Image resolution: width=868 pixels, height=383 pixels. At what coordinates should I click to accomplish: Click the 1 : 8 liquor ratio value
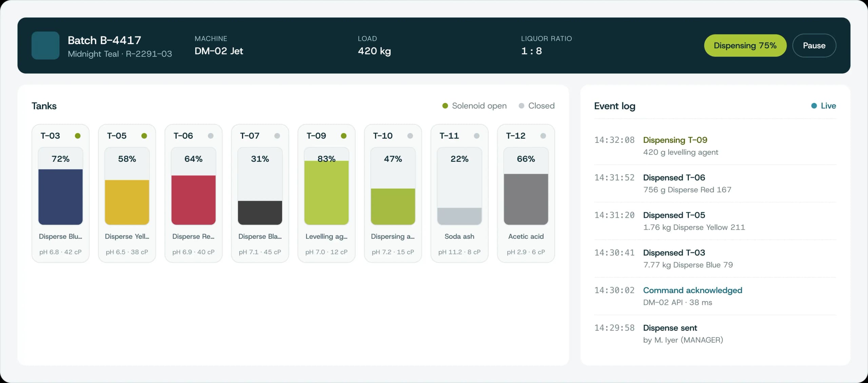tap(531, 51)
